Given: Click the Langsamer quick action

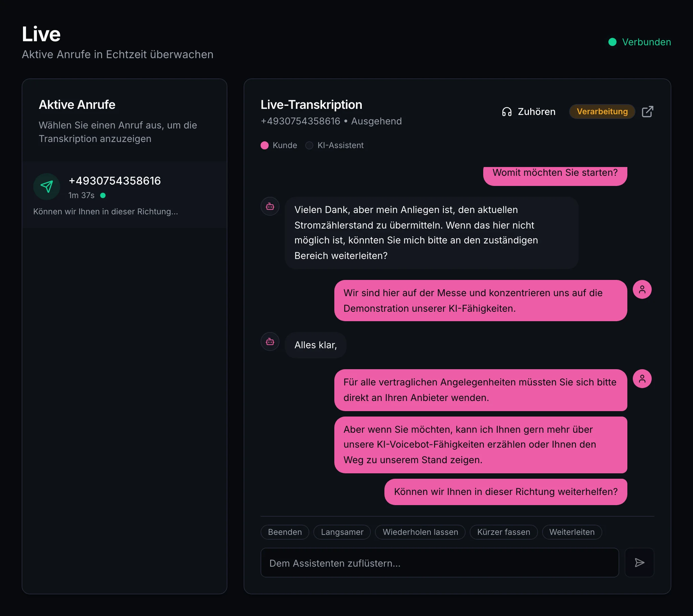Looking at the screenshot, I should [x=342, y=532].
